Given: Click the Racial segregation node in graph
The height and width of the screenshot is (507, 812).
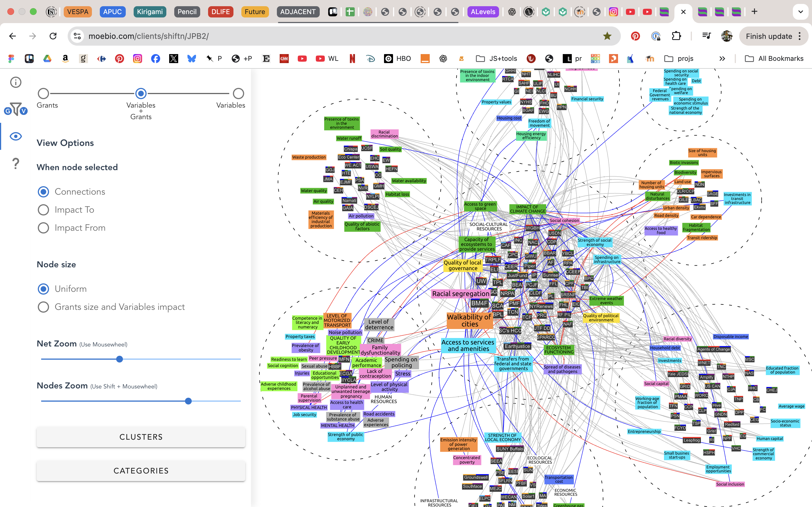Looking at the screenshot, I should click(460, 294).
